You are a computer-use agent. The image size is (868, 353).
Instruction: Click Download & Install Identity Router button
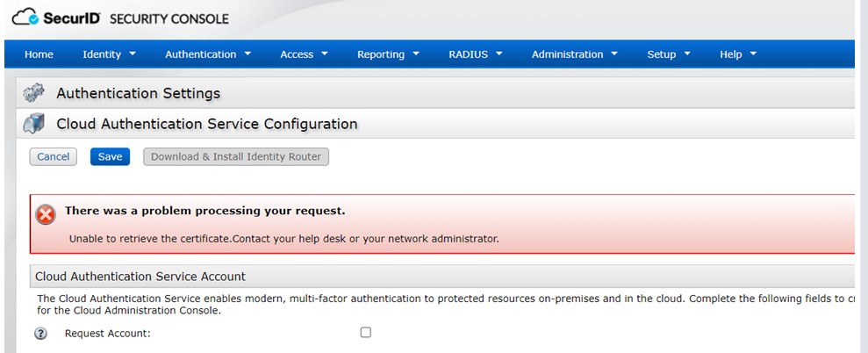click(x=236, y=157)
